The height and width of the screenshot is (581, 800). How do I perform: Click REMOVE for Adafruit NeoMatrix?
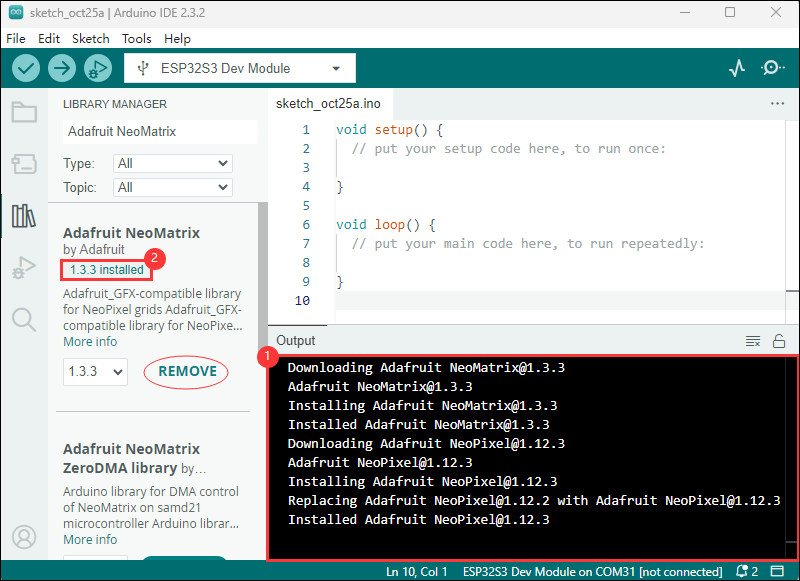[x=186, y=372]
